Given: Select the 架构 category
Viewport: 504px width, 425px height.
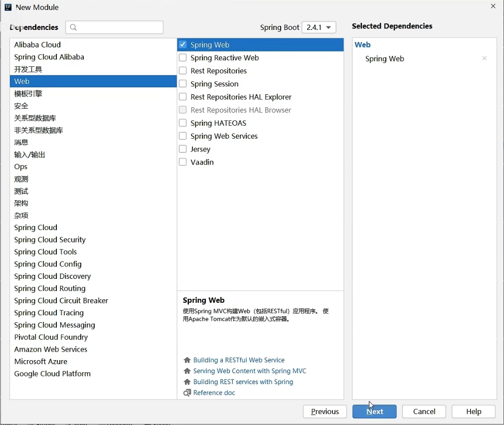Looking at the screenshot, I should pos(93,204).
